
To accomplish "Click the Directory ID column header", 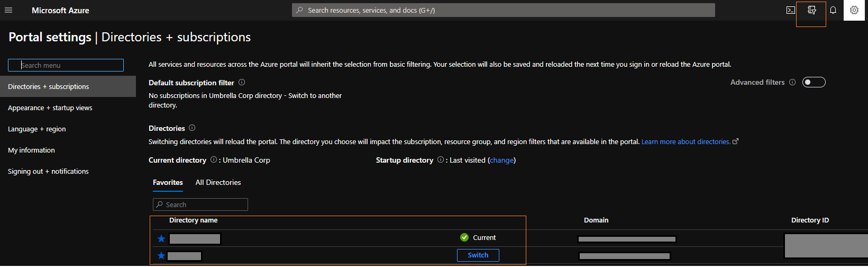I will click(x=810, y=220).
